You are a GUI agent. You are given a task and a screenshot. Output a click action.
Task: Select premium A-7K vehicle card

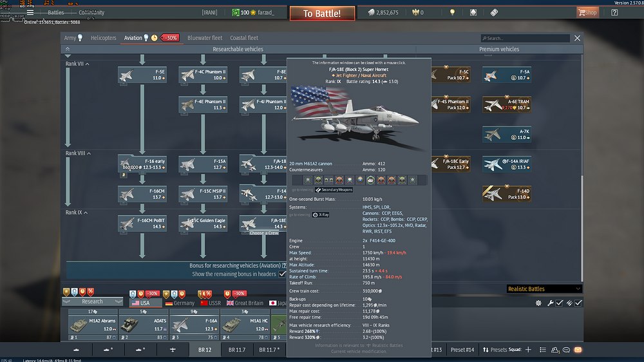(x=507, y=135)
